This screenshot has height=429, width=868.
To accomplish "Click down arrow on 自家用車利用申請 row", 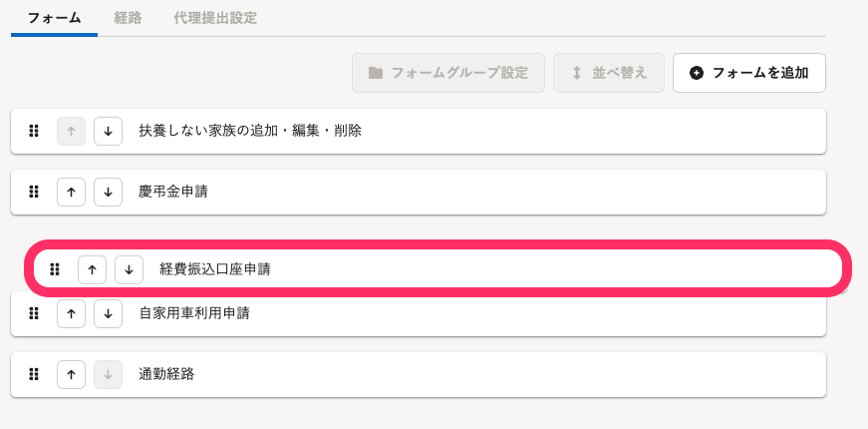I will coord(108,313).
